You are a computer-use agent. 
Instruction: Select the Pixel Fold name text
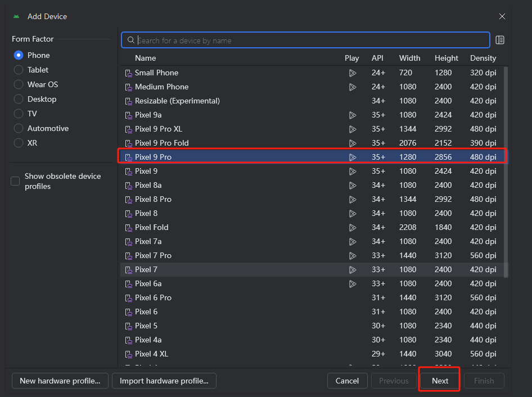(x=151, y=227)
